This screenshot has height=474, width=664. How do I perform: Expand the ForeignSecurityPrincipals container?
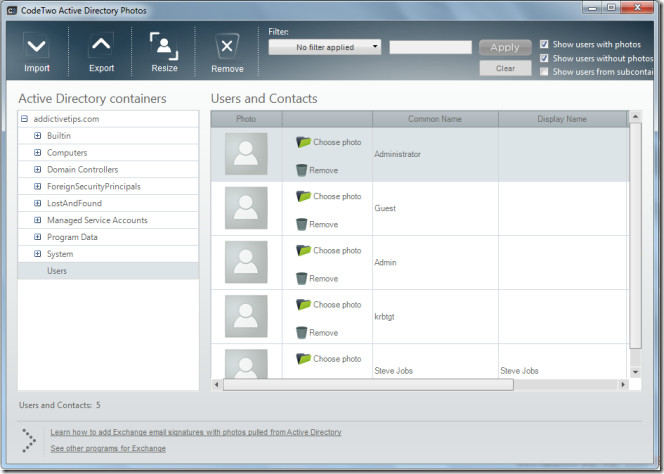(38, 187)
